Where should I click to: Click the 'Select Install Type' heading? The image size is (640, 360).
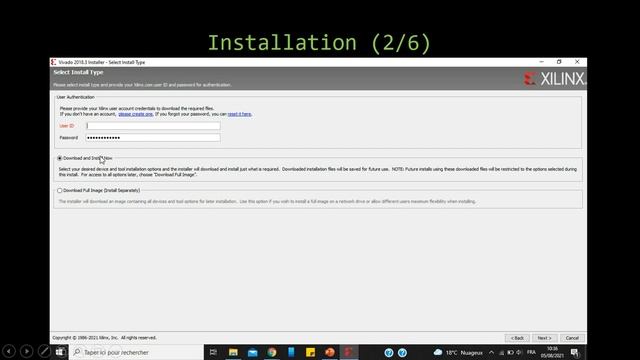tap(78, 72)
